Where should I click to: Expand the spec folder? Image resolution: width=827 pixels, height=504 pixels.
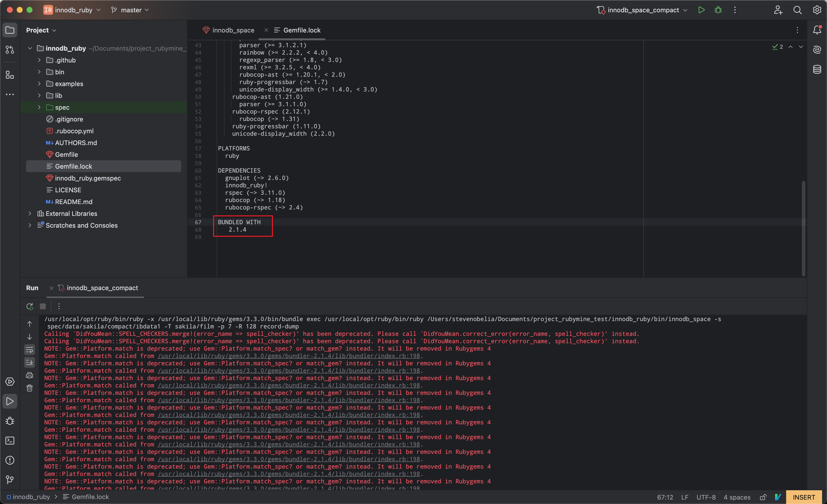pos(39,107)
